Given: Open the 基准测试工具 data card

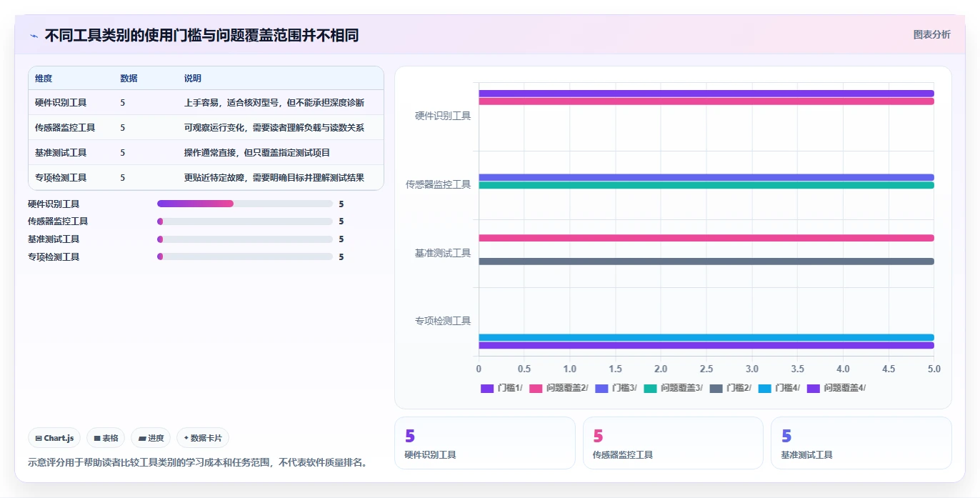Looking at the screenshot, I should click(861, 443).
